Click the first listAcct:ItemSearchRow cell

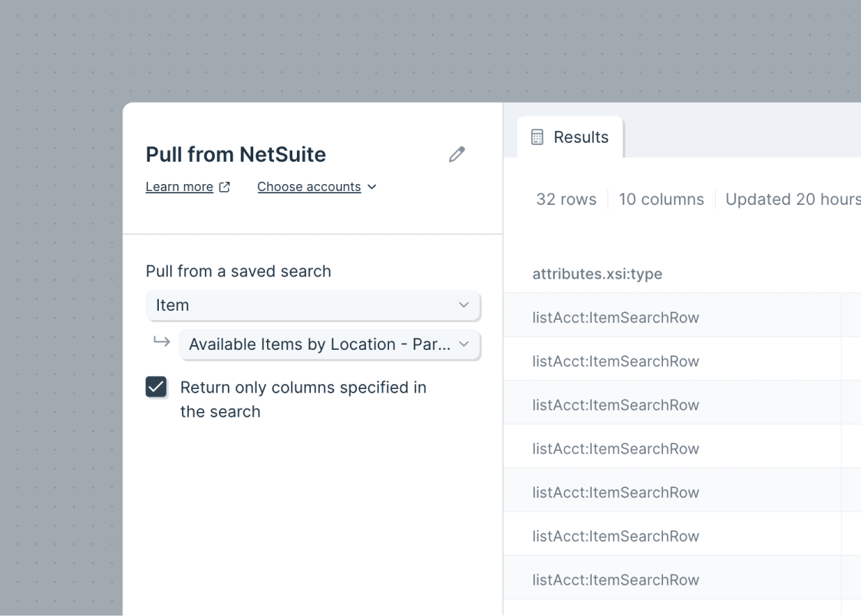pos(615,318)
